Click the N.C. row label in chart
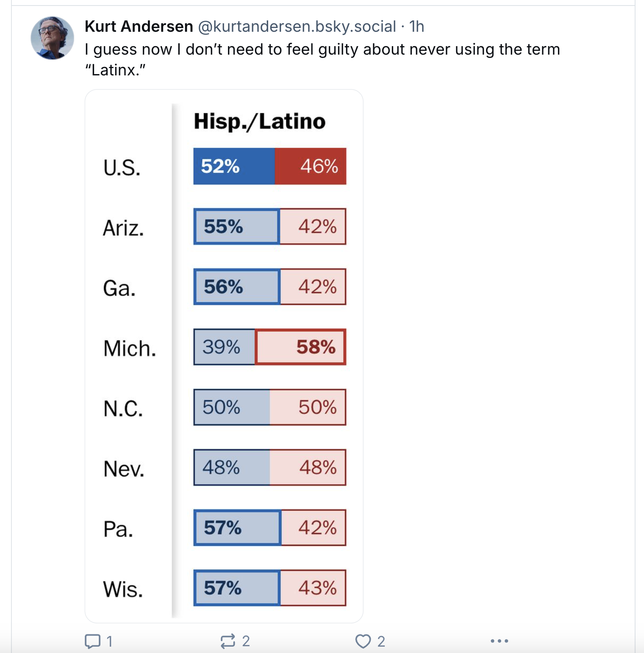644x653 pixels. pyautogui.click(x=123, y=409)
